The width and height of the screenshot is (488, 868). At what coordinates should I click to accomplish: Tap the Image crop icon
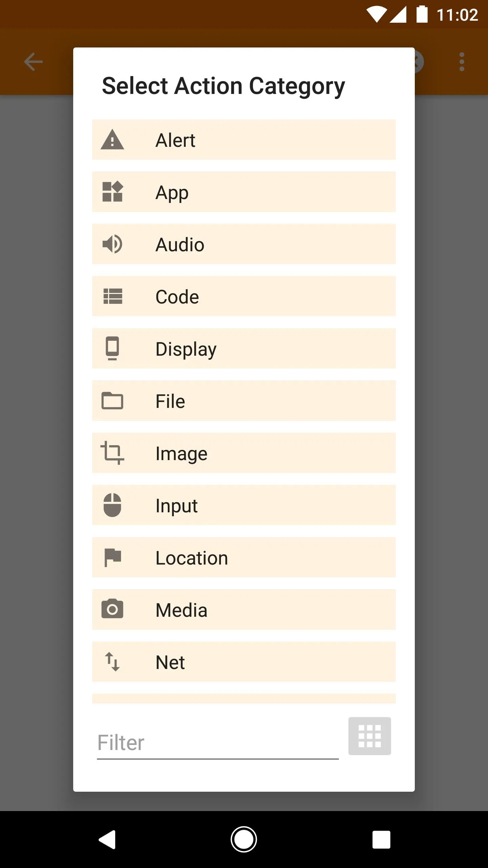[x=112, y=453]
